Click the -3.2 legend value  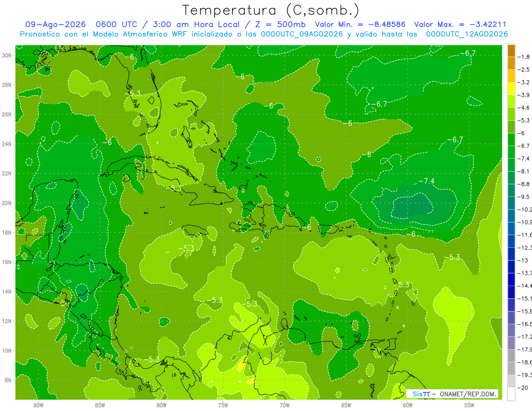pos(524,82)
